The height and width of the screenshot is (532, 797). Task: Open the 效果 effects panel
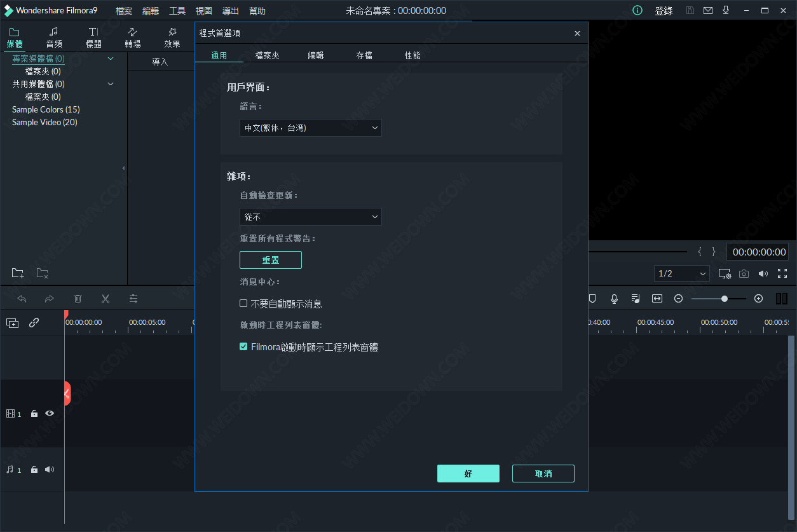click(x=172, y=38)
